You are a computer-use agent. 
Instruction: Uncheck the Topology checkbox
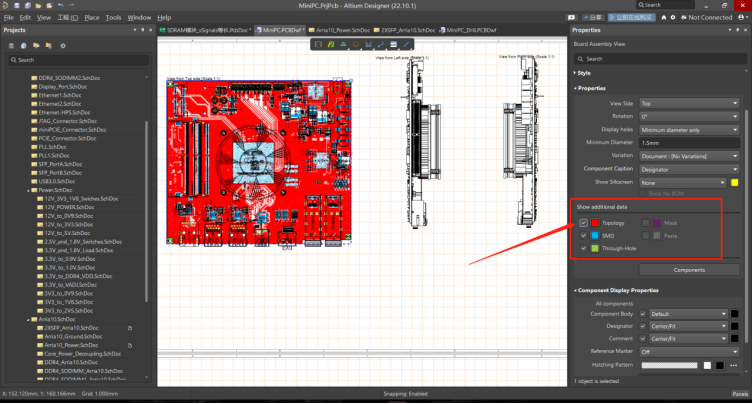tap(583, 222)
